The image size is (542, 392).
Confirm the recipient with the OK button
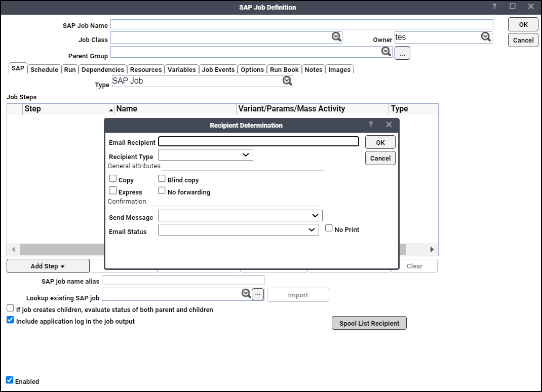coord(380,142)
